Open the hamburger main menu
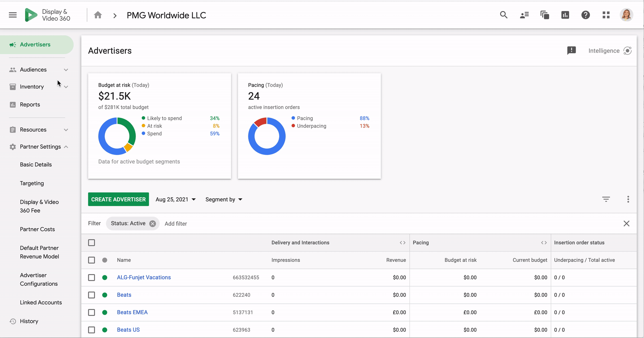 pyautogui.click(x=13, y=15)
